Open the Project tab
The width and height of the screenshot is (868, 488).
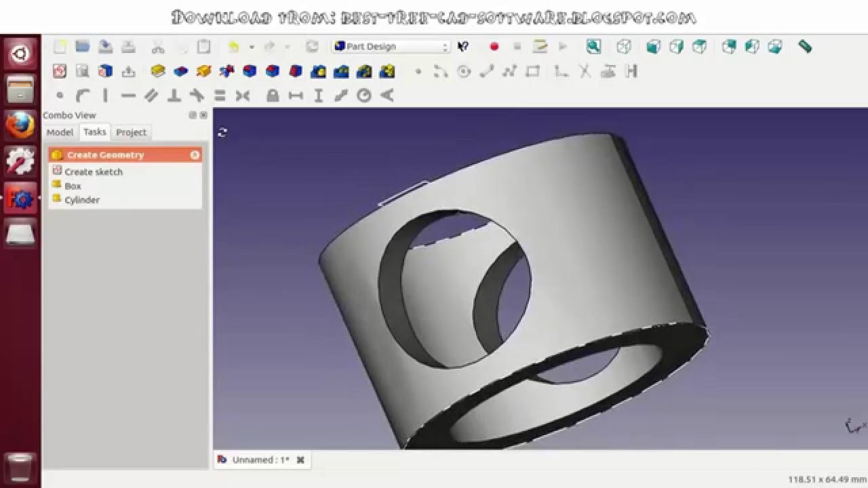point(131,132)
